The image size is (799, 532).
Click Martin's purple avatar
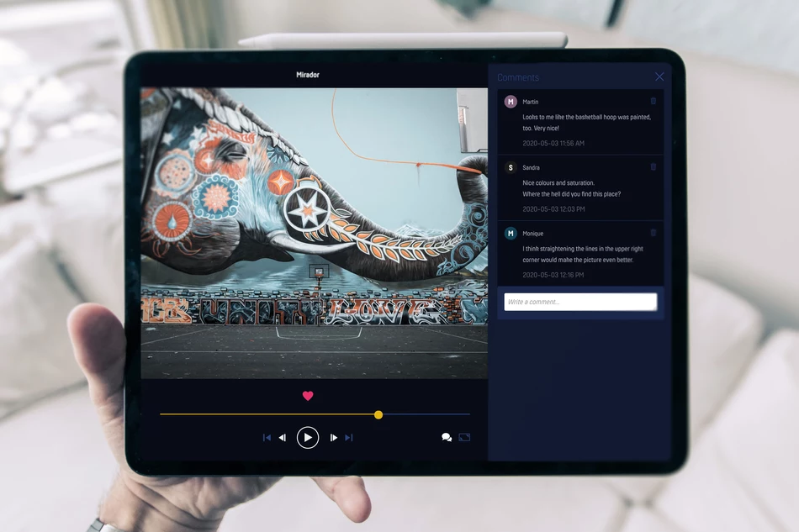511,102
